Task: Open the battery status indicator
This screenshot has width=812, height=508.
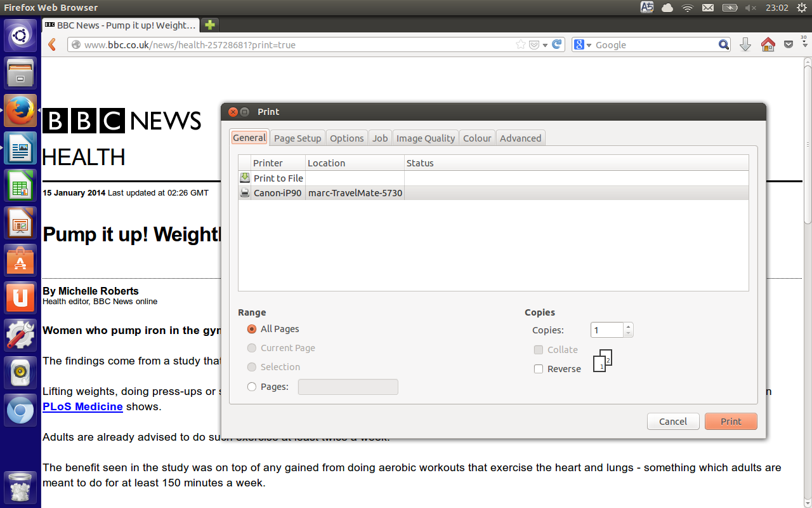Action: (x=730, y=8)
